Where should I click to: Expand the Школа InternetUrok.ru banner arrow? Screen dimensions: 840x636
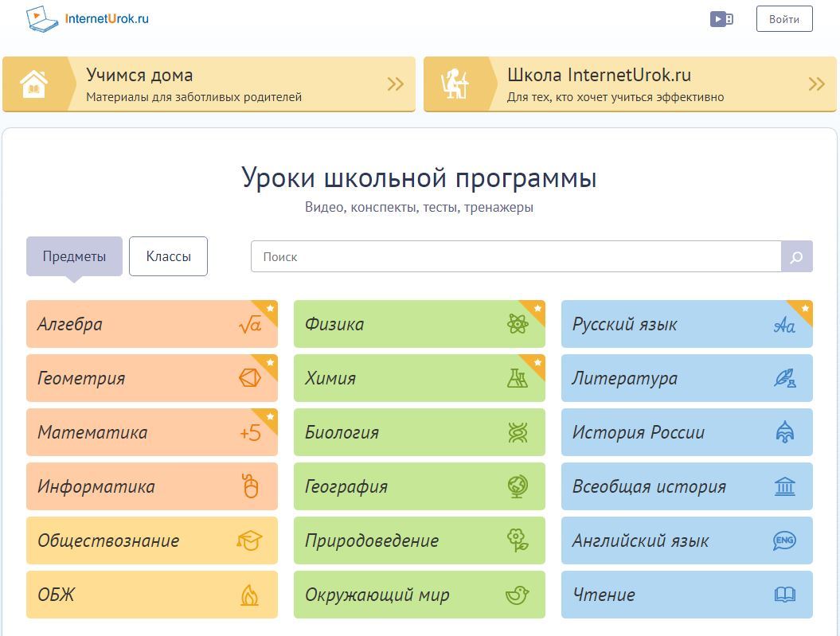(x=816, y=84)
